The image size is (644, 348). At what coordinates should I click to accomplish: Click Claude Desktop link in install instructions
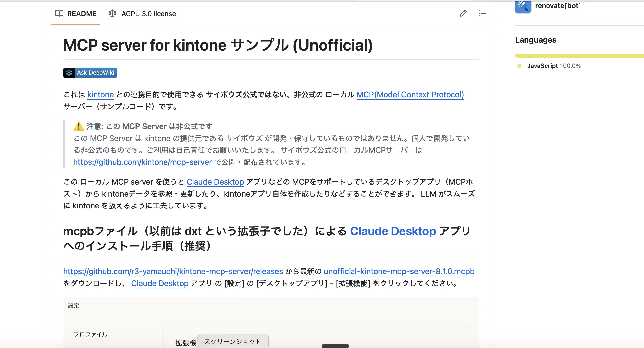(x=160, y=283)
